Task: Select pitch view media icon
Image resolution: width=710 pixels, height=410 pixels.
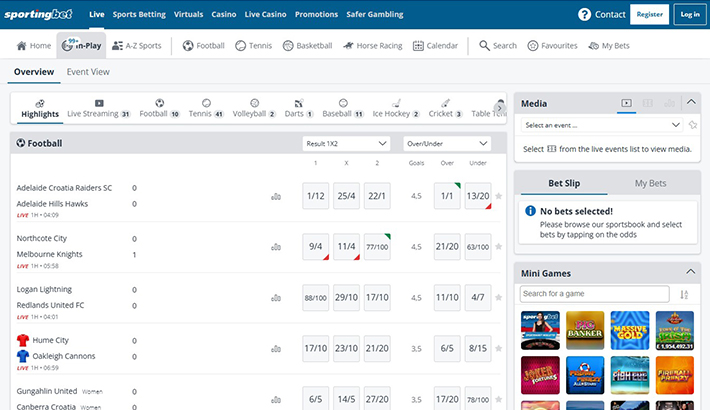Action: pos(648,103)
